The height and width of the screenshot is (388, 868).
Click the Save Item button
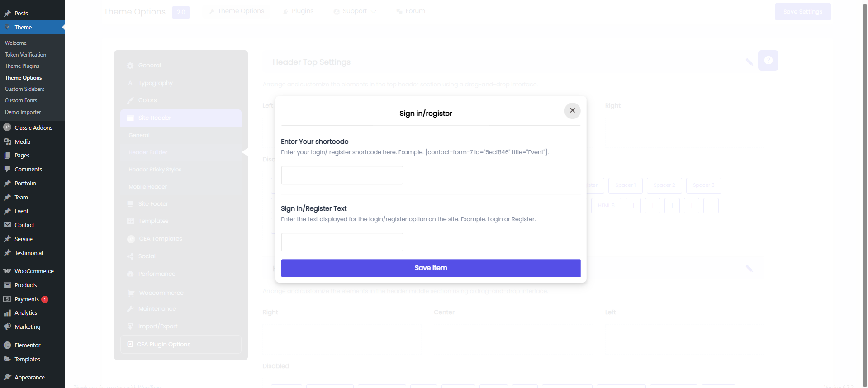pos(431,268)
